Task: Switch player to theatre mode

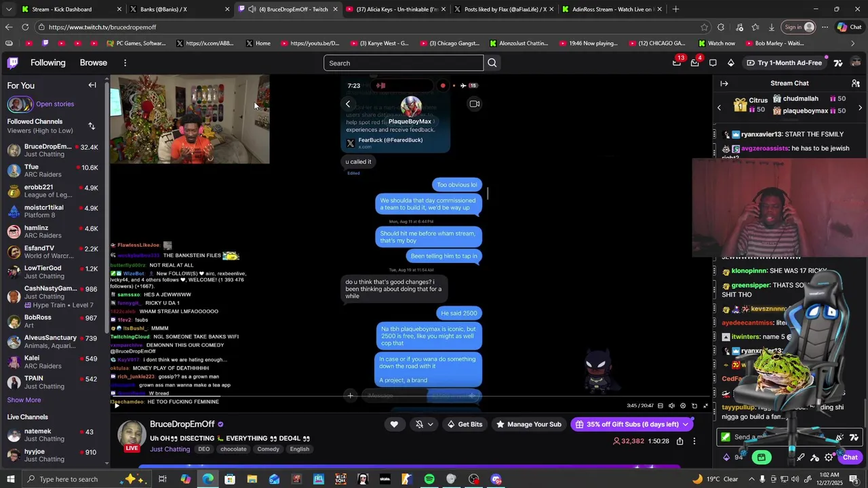Action: point(694,406)
